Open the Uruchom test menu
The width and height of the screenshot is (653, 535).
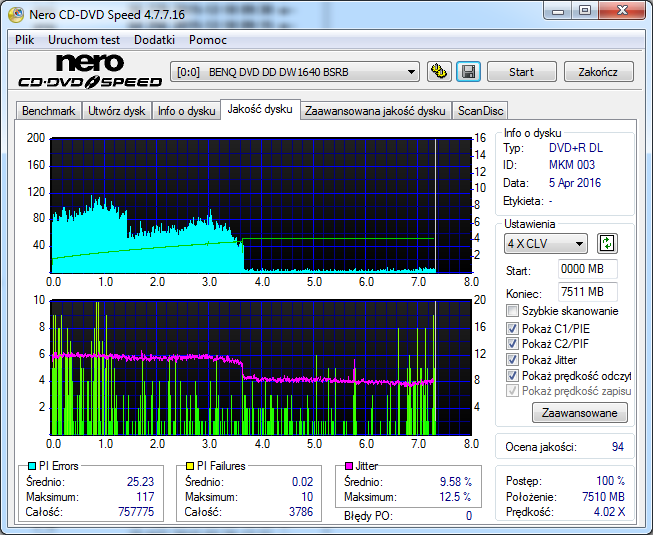(84, 40)
